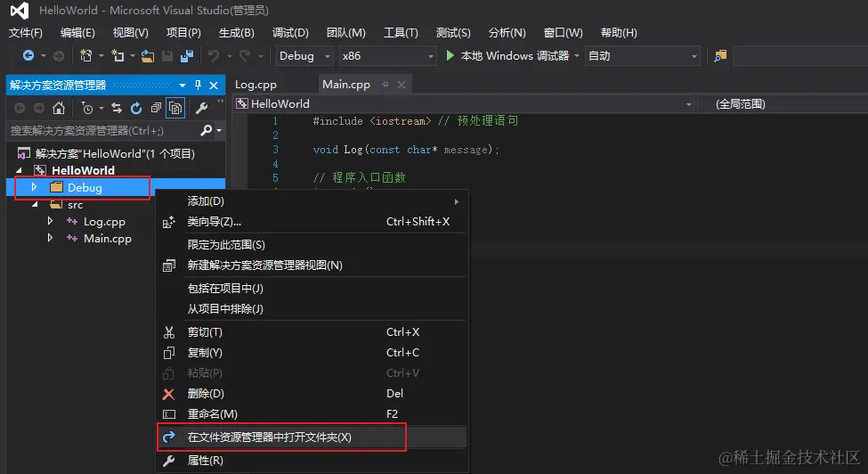
Task: Close the Main.cpp tab
Action: pyautogui.click(x=402, y=85)
